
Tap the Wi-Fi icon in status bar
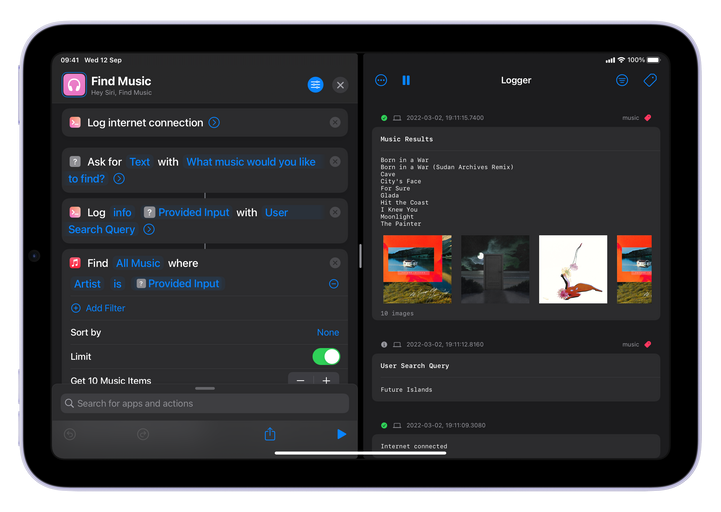[x=621, y=60]
